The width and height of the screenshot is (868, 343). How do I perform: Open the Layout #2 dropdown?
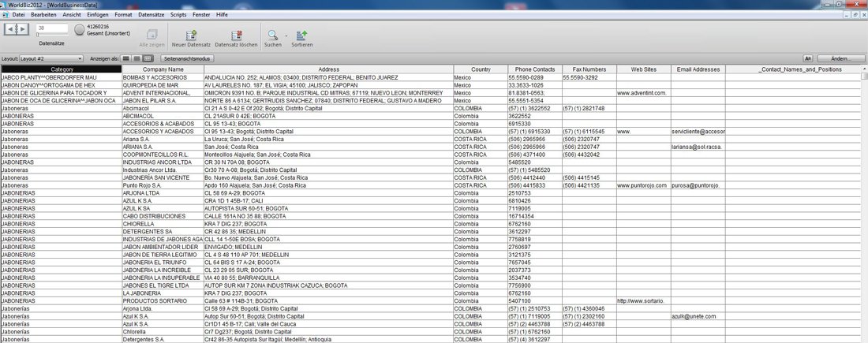click(51, 58)
